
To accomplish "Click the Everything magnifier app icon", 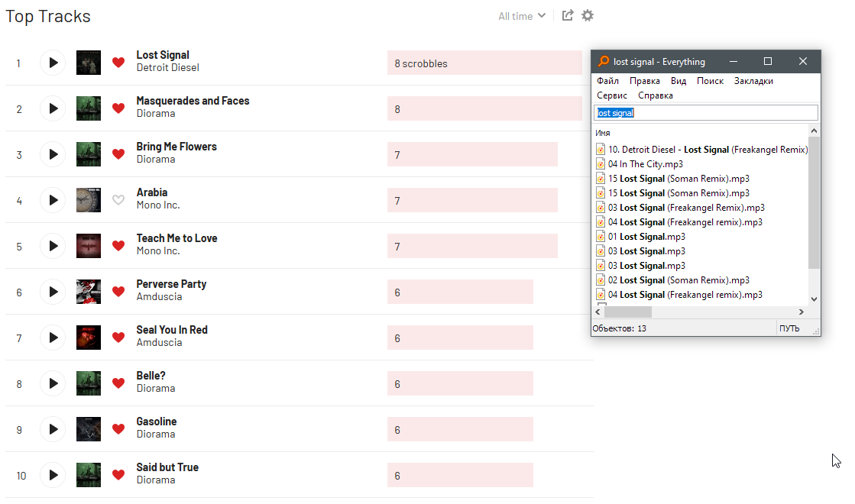I will (x=604, y=61).
